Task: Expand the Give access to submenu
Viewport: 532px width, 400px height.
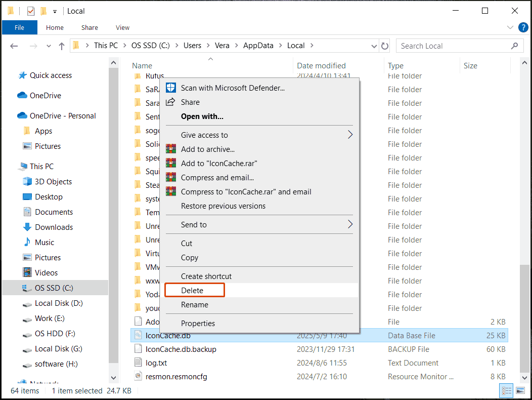Action: coord(350,135)
